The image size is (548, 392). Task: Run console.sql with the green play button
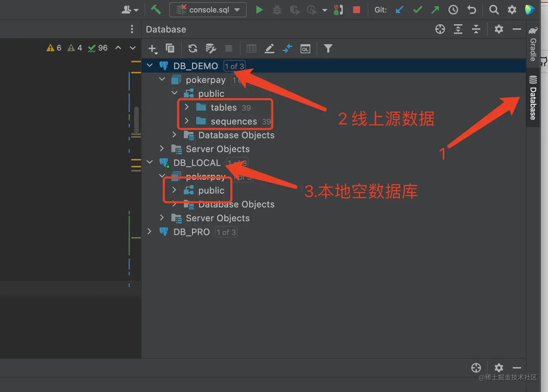pyautogui.click(x=259, y=10)
